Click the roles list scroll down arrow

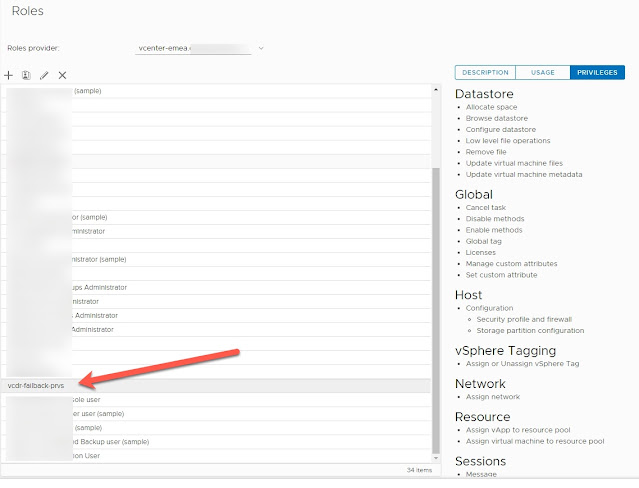(x=436, y=458)
